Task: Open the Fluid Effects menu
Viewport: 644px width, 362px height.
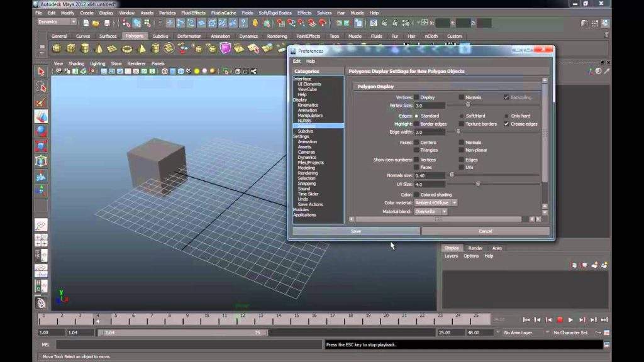Action: 193,13
